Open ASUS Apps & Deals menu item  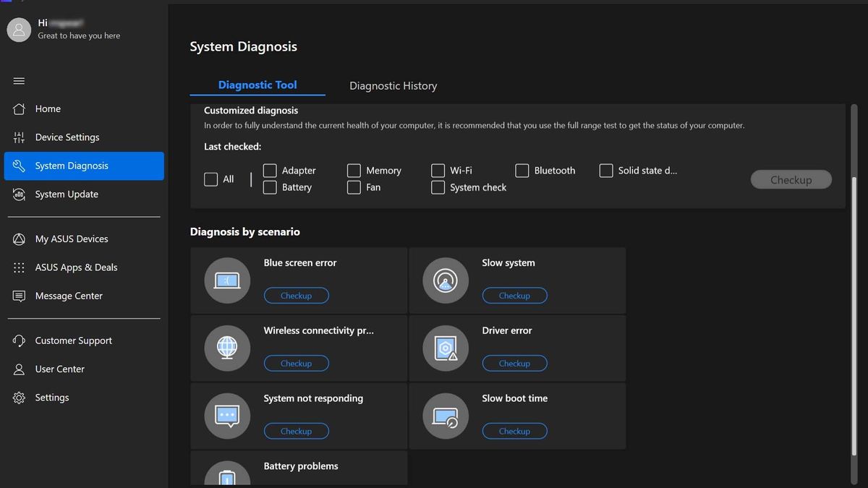coord(84,267)
